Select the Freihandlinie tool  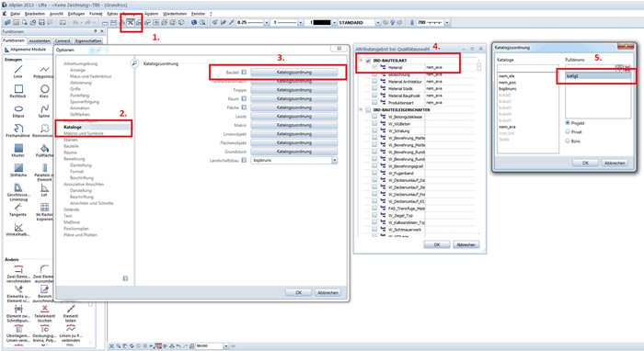[x=18, y=130]
